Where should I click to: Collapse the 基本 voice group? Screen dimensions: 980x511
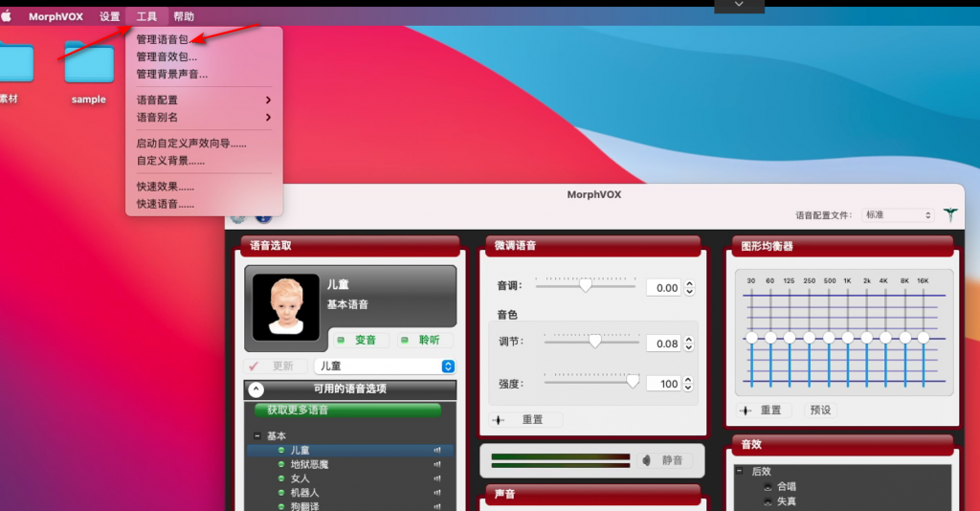click(x=256, y=436)
